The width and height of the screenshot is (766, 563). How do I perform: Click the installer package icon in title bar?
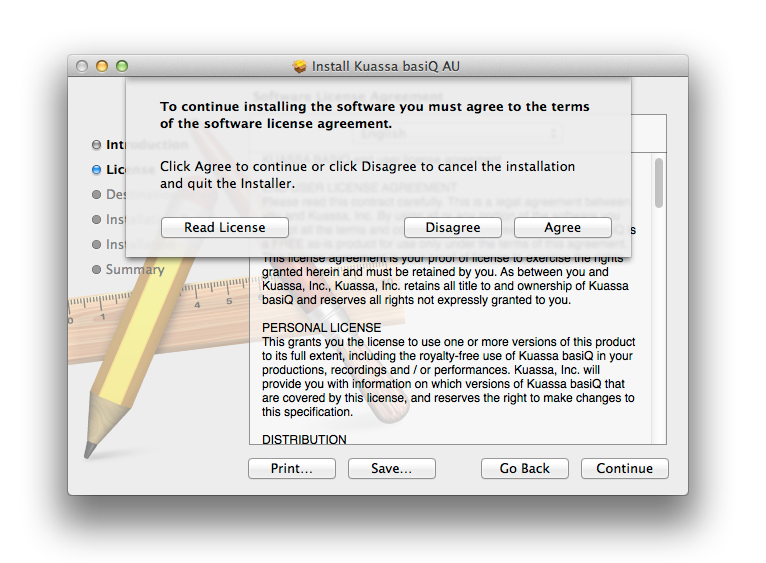pos(299,66)
